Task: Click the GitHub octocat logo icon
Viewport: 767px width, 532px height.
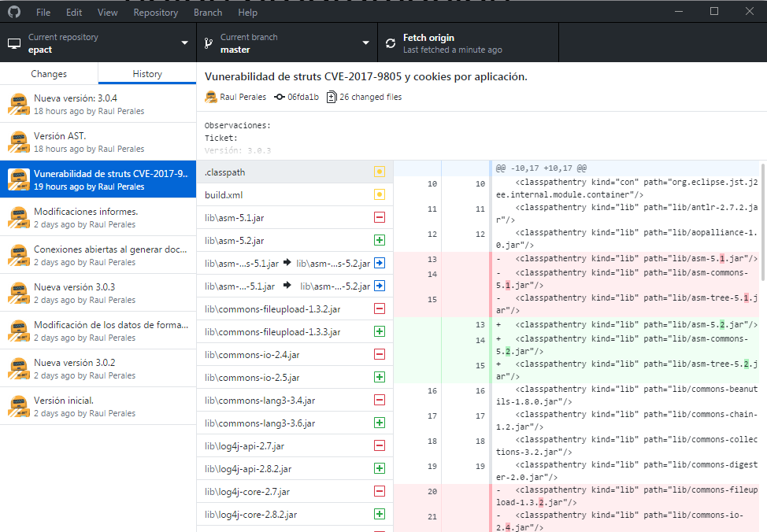Action: (13, 12)
